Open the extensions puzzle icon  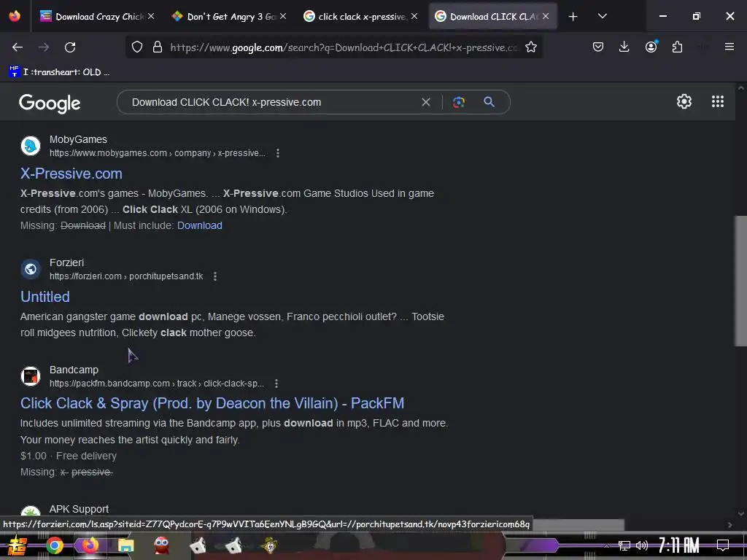tap(677, 47)
